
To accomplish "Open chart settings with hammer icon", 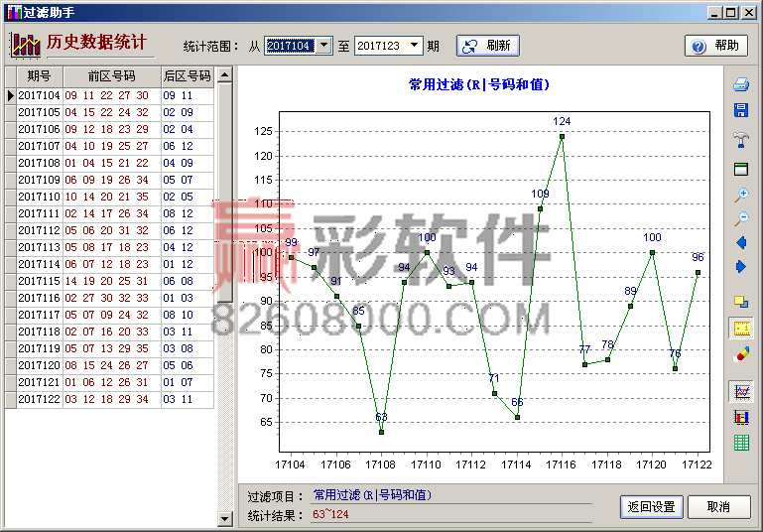I will pyautogui.click(x=741, y=139).
